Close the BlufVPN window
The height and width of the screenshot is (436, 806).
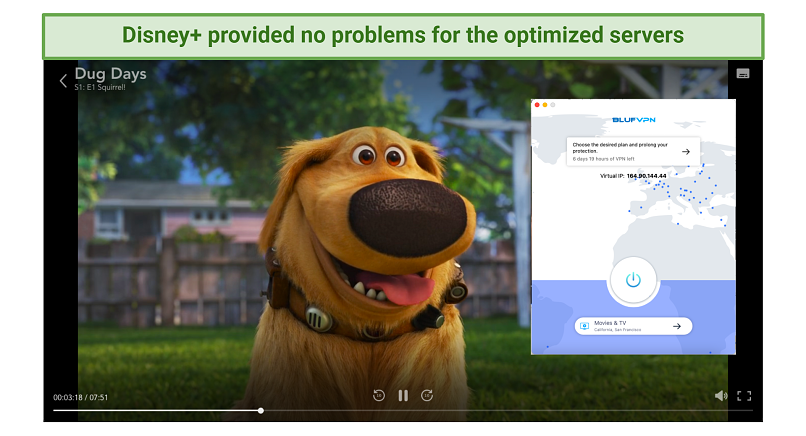[537, 105]
